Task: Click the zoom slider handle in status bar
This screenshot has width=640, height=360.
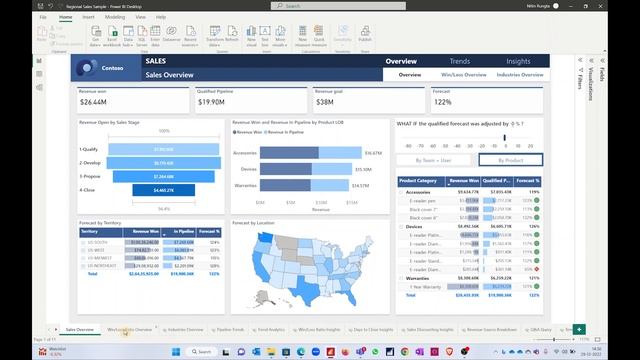Action: coord(554,339)
